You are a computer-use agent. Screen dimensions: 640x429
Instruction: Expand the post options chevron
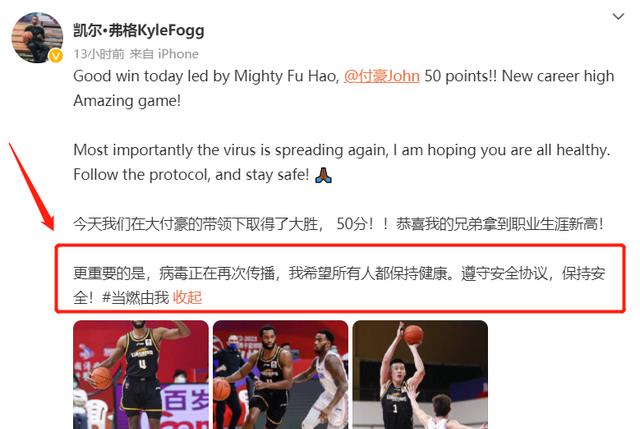618,17
